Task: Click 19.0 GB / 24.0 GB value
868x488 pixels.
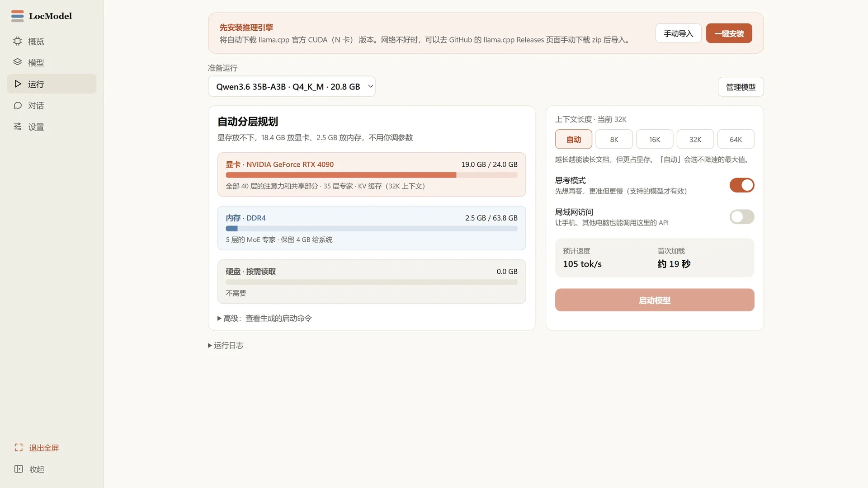Action: (489, 164)
